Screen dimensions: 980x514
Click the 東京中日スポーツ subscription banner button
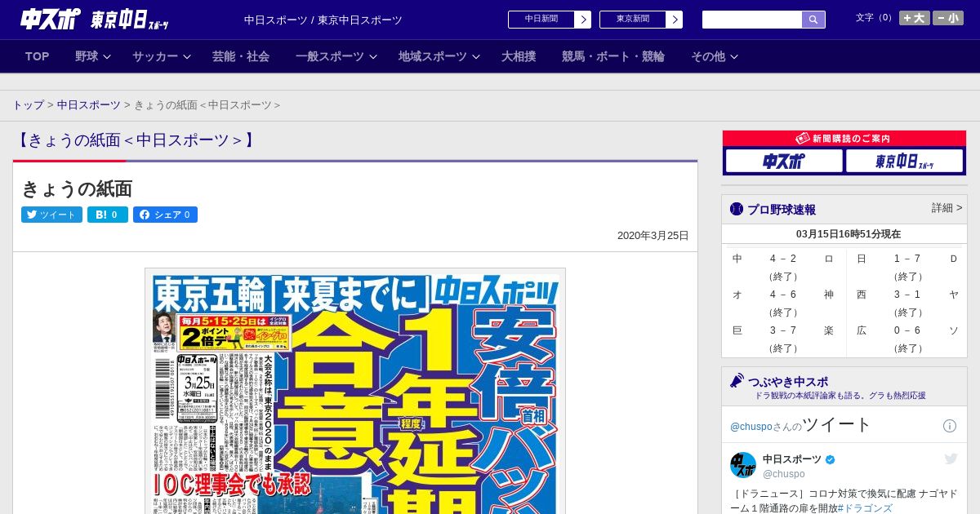pyautogui.click(x=904, y=161)
